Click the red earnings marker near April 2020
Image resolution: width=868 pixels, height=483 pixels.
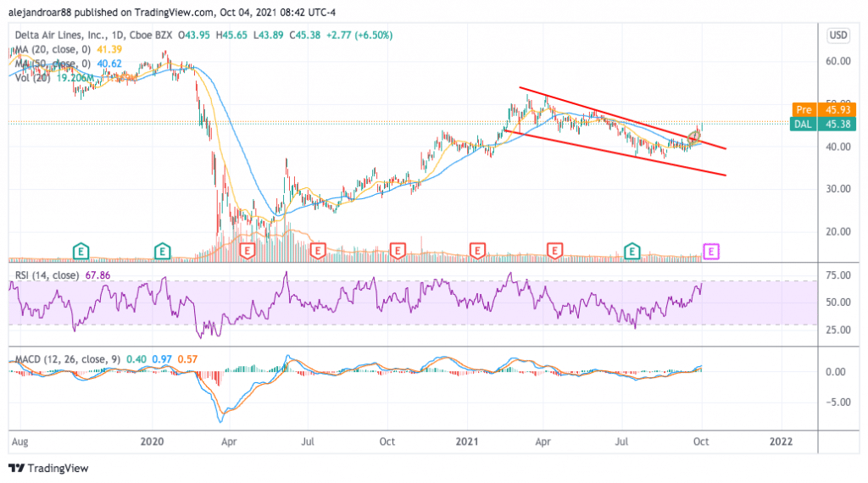point(247,251)
